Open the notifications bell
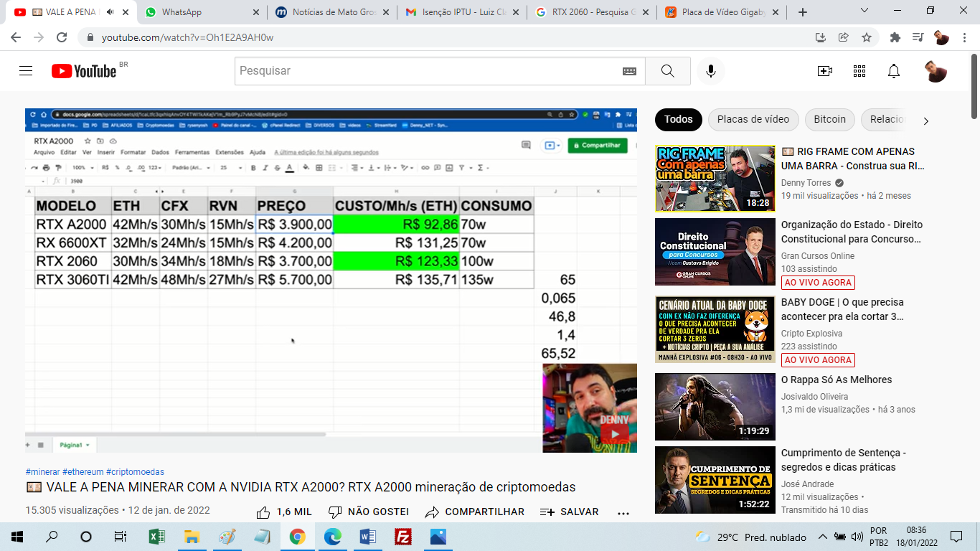 894,71
